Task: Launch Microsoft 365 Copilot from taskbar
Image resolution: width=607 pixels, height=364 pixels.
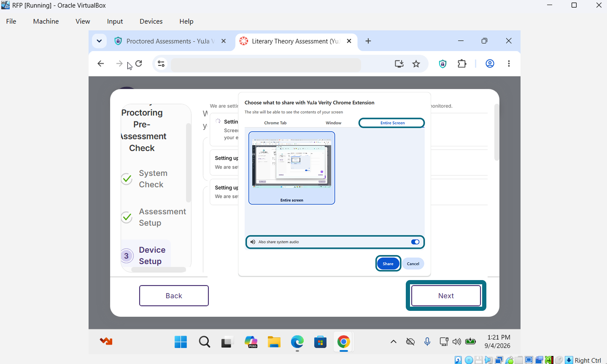Action: [x=251, y=342]
